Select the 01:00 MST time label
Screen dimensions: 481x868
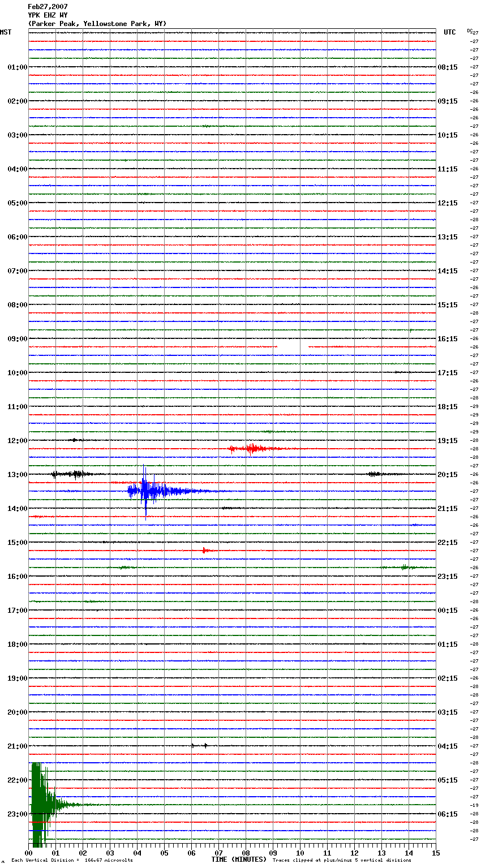(17, 67)
